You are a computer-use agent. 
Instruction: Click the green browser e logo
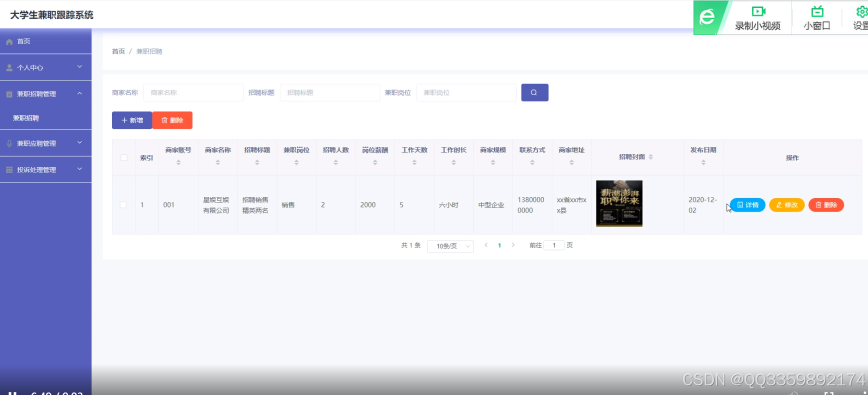pyautogui.click(x=706, y=17)
